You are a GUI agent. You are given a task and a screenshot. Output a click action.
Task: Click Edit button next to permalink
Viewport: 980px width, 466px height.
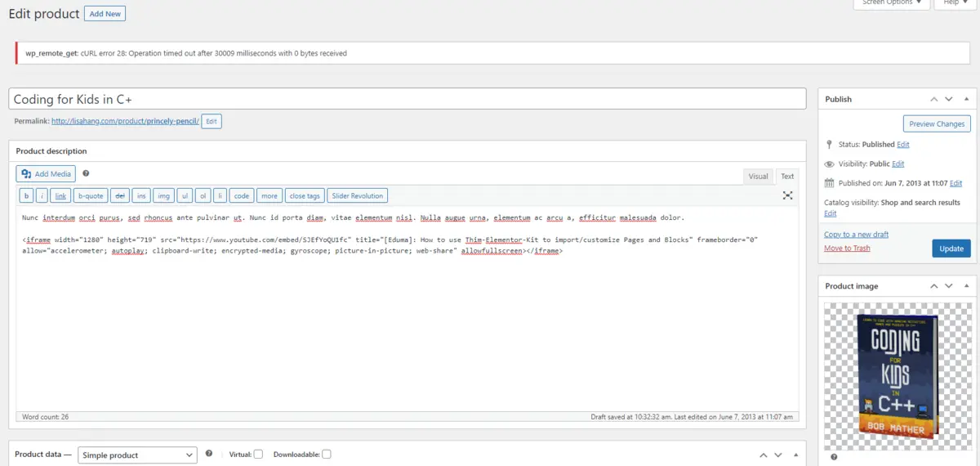[x=212, y=121]
